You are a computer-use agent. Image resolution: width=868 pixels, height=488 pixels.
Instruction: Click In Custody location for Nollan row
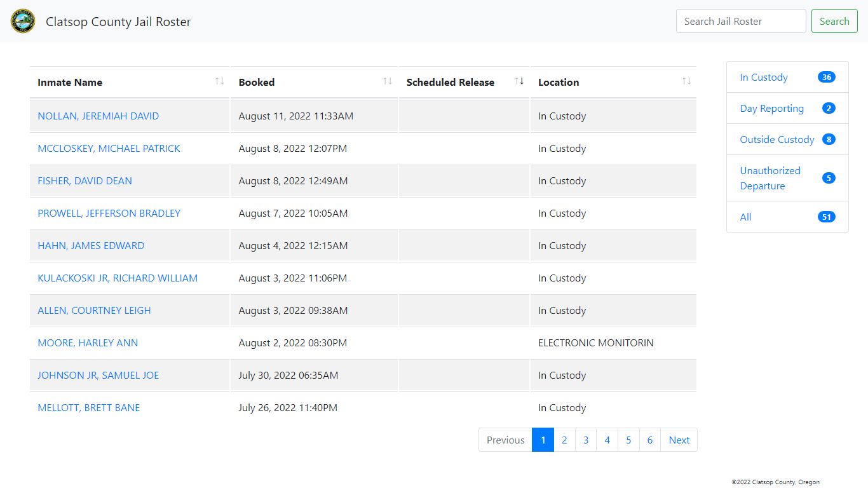point(562,116)
